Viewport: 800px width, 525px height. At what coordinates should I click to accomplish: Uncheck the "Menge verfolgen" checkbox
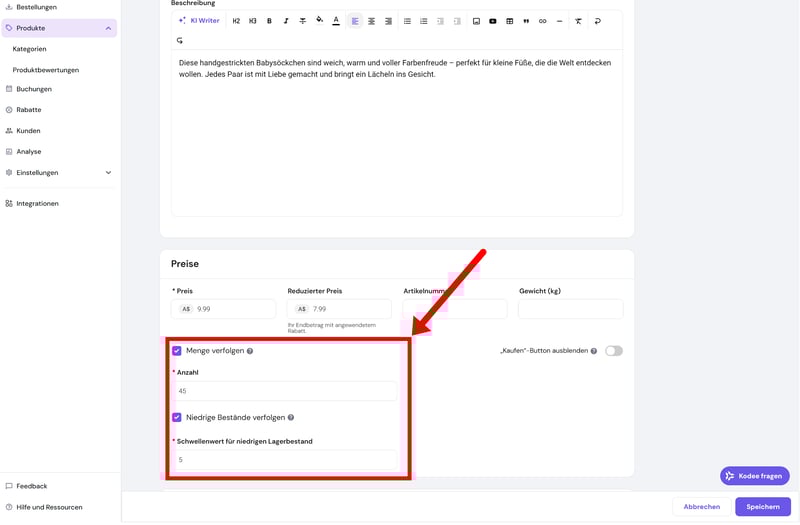(x=177, y=351)
